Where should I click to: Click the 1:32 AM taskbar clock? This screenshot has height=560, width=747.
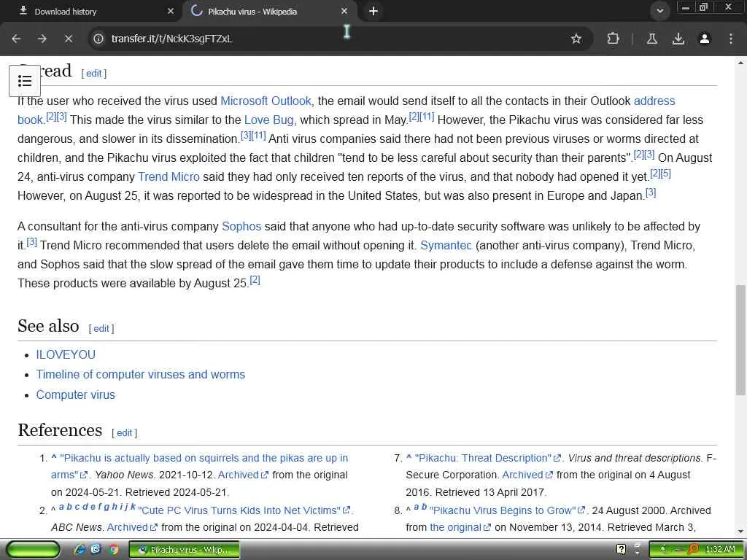[x=720, y=550]
